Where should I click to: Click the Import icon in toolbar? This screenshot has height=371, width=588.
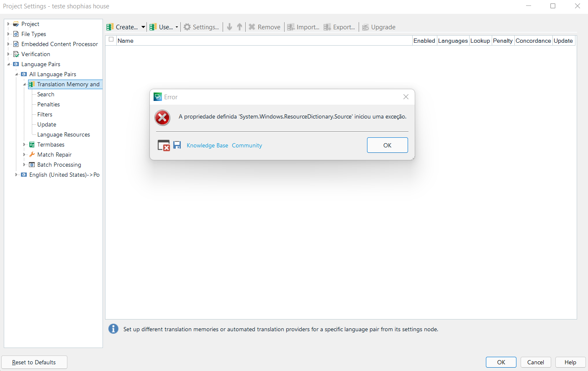click(x=291, y=27)
